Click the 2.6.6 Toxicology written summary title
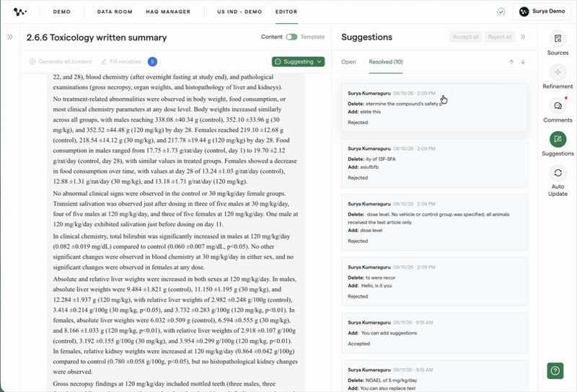 pyautogui.click(x=97, y=37)
